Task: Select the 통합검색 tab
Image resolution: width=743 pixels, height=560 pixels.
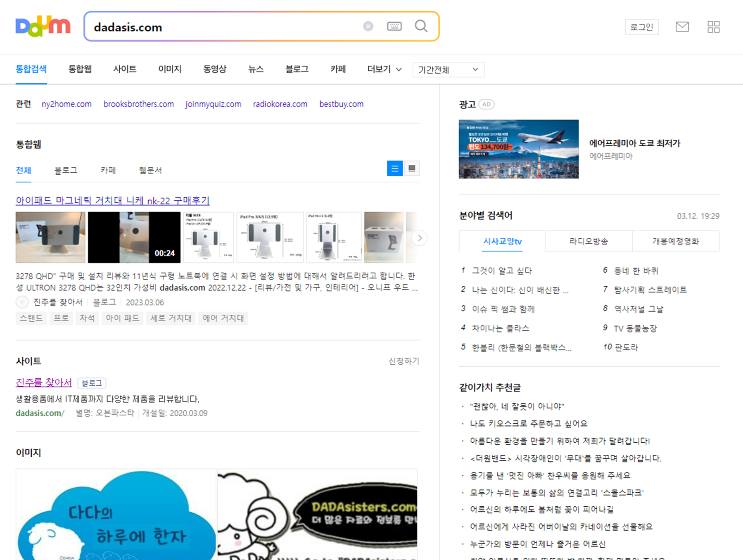Action: tap(31, 69)
